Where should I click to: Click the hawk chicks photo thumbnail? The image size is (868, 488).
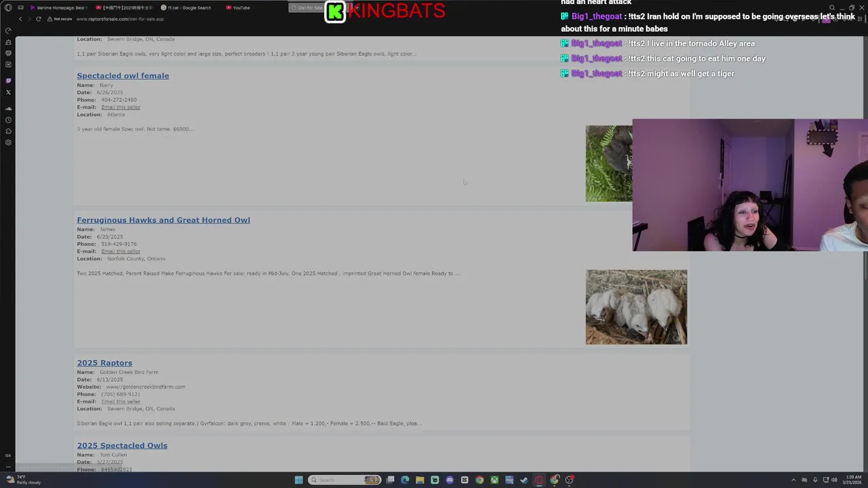pyautogui.click(x=636, y=307)
